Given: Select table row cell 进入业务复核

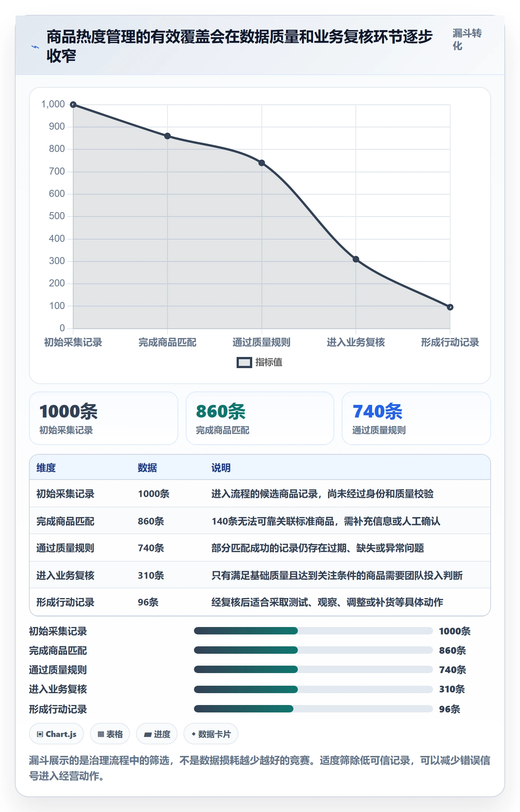Looking at the screenshot, I should point(65,576).
